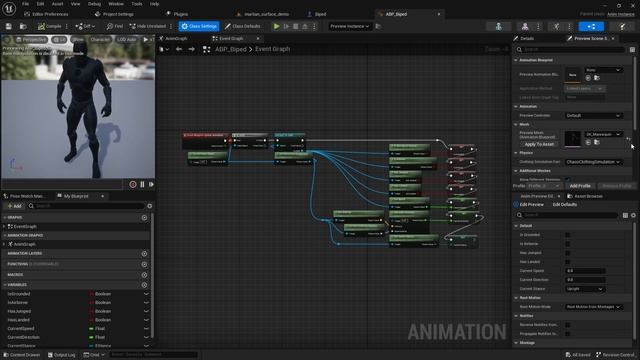640x360 pixels.
Task: Enable the Has Landed checkbox
Action: pos(567,262)
